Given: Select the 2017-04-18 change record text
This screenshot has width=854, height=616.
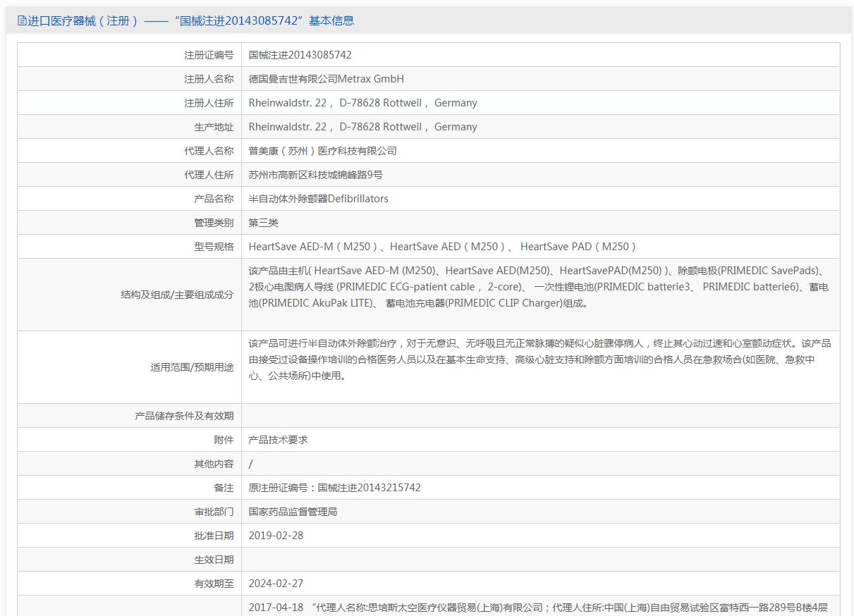Looking at the screenshot, I should 539,608.
